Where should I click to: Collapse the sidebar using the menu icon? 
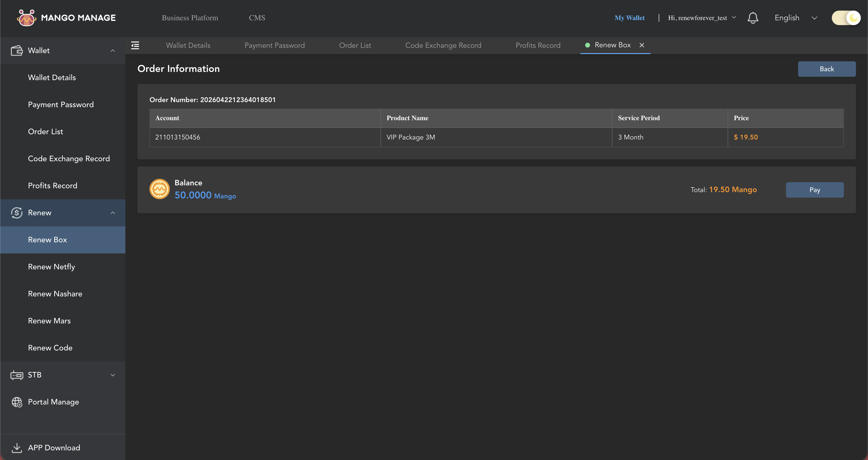[x=135, y=45]
